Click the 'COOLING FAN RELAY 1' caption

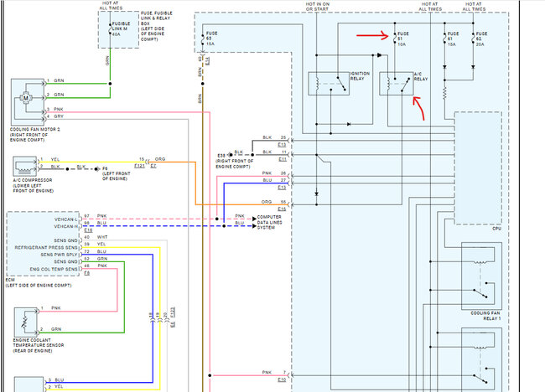click(485, 316)
